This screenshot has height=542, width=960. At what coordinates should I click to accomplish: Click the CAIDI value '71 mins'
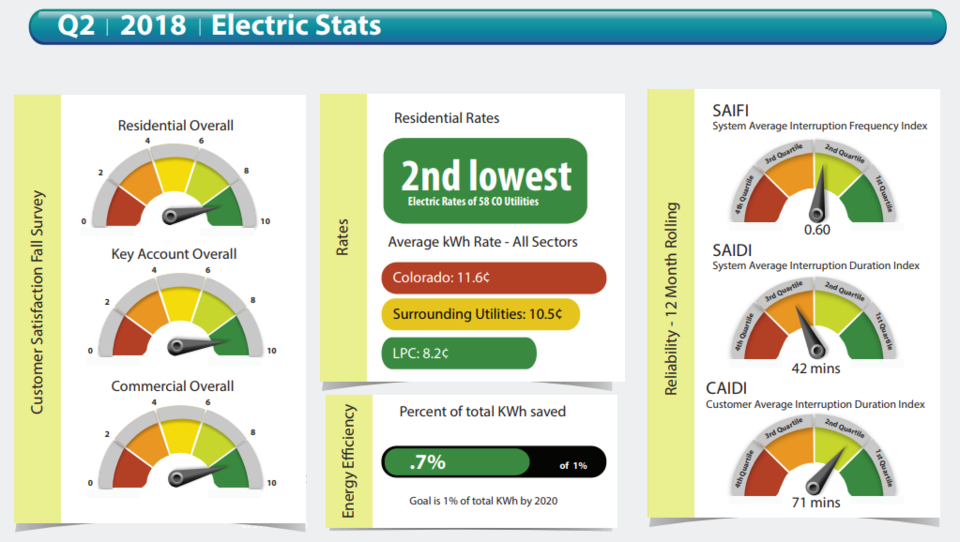point(816,503)
